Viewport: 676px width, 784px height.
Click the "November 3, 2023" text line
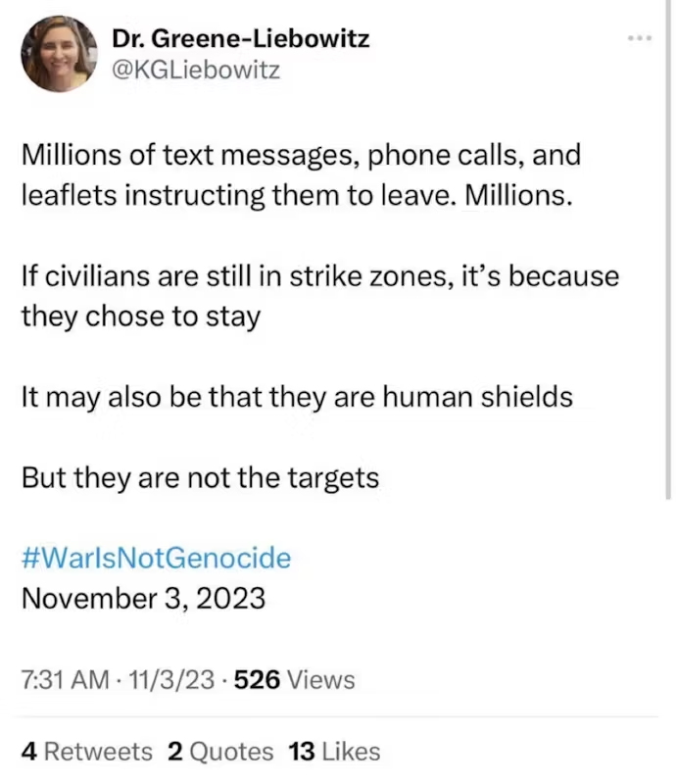tap(143, 598)
